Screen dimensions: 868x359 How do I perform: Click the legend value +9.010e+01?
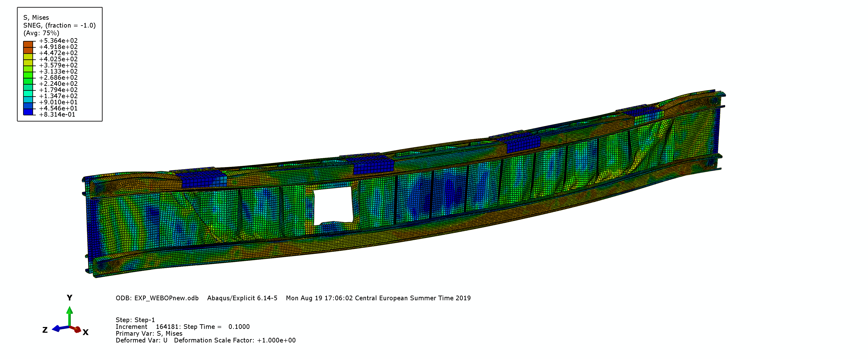tap(58, 102)
